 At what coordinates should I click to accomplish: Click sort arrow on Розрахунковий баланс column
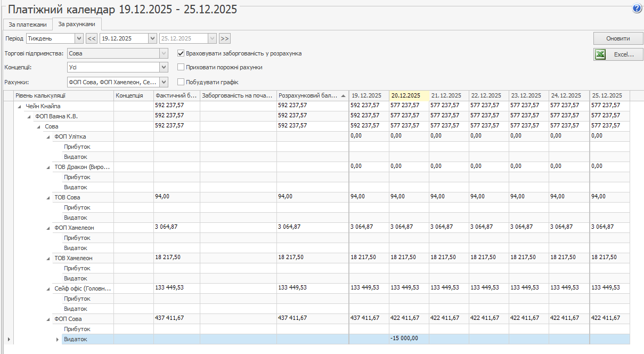pos(343,95)
